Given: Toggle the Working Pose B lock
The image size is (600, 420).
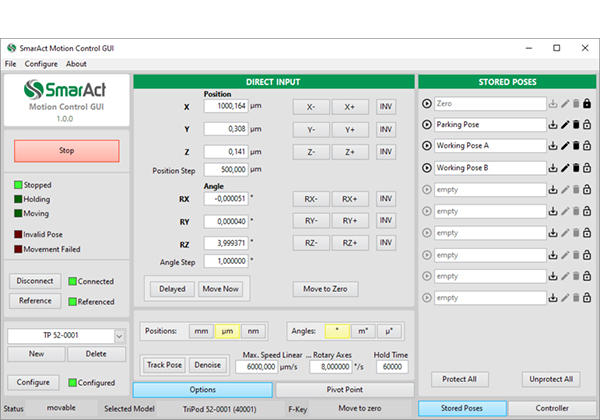Looking at the screenshot, I should [587, 168].
